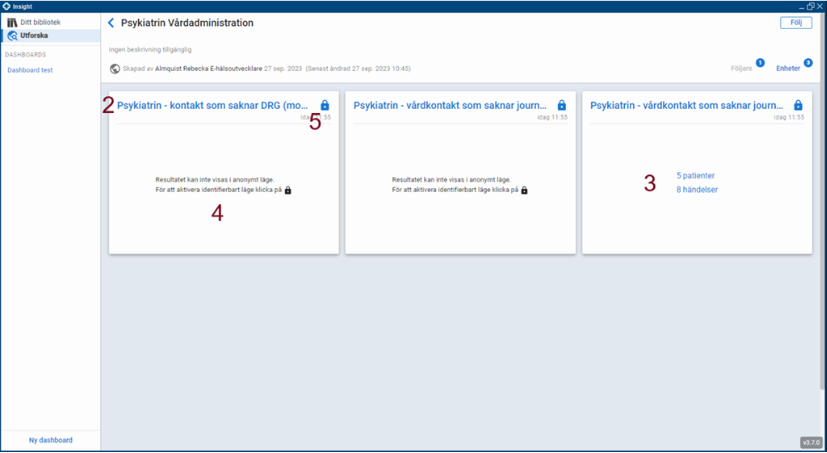Click the 8 händelser link

697,189
